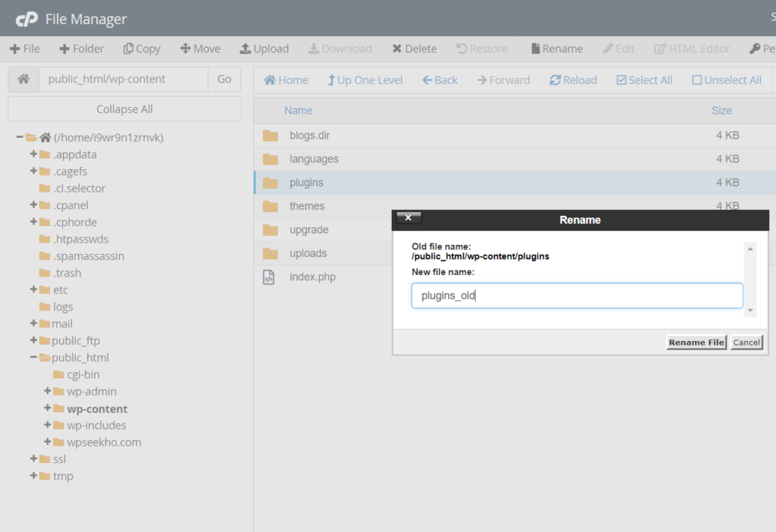
Task: Select .spamassassin in the tree
Action: (x=89, y=256)
